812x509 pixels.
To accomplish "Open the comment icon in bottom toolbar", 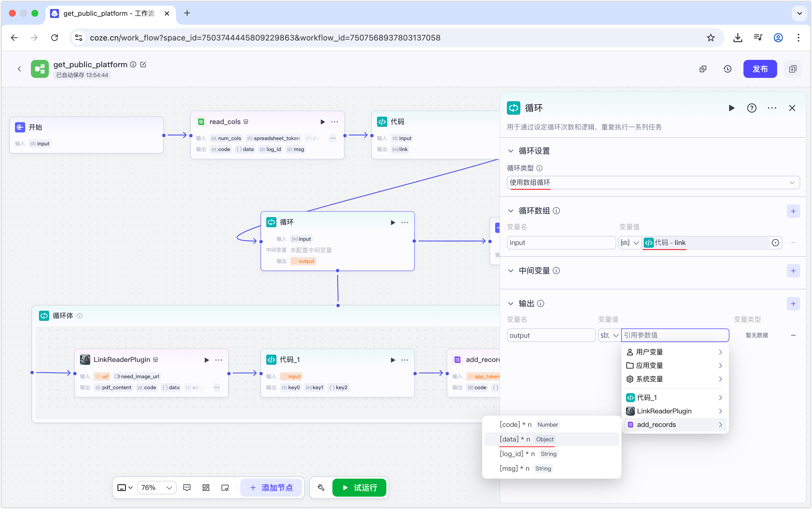I will (187, 487).
